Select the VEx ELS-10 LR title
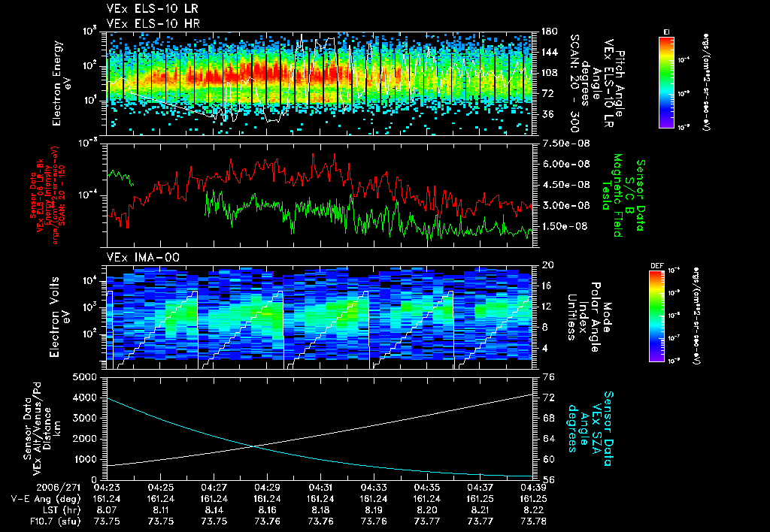This screenshot has width=770, height=532. (152, 9)
